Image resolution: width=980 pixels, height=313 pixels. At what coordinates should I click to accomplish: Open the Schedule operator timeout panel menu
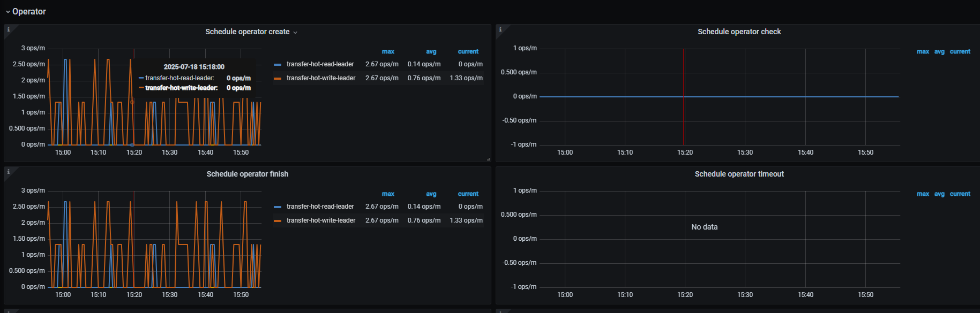[739, 174]
